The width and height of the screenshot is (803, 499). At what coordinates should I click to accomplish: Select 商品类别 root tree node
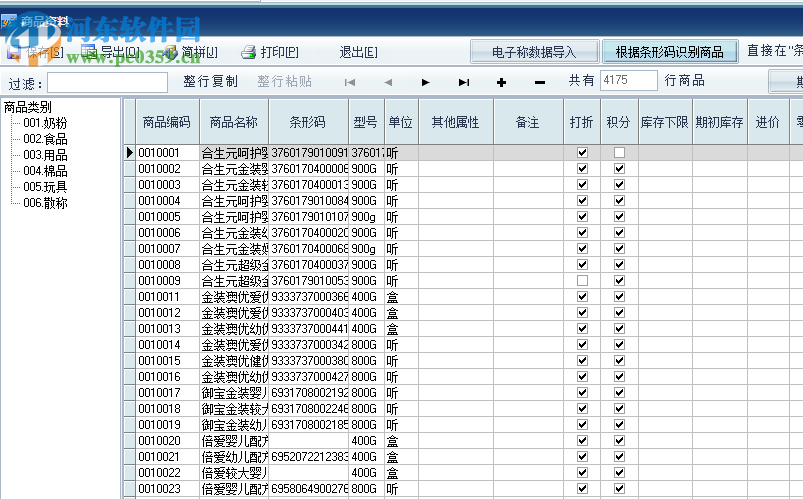(x=28, y=107)
